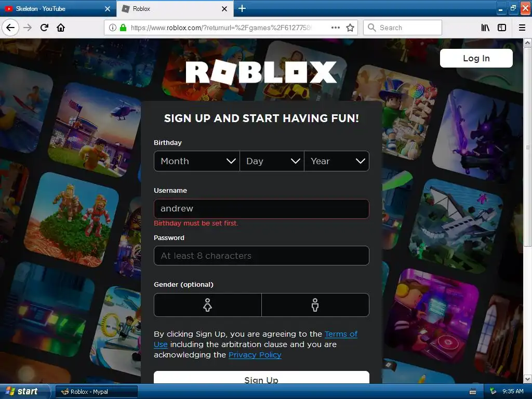
Task: Click scrollbar down arrow
Action: point(527,379)
